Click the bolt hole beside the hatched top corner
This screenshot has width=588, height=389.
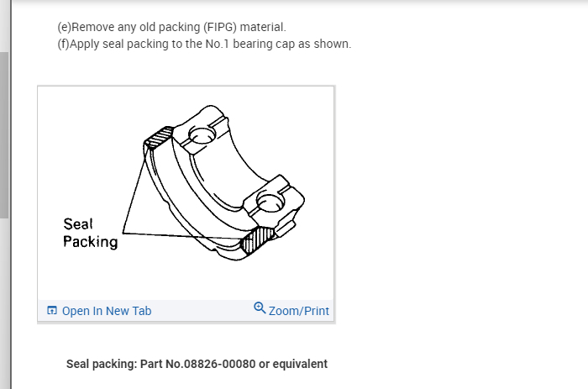[202, 135]
